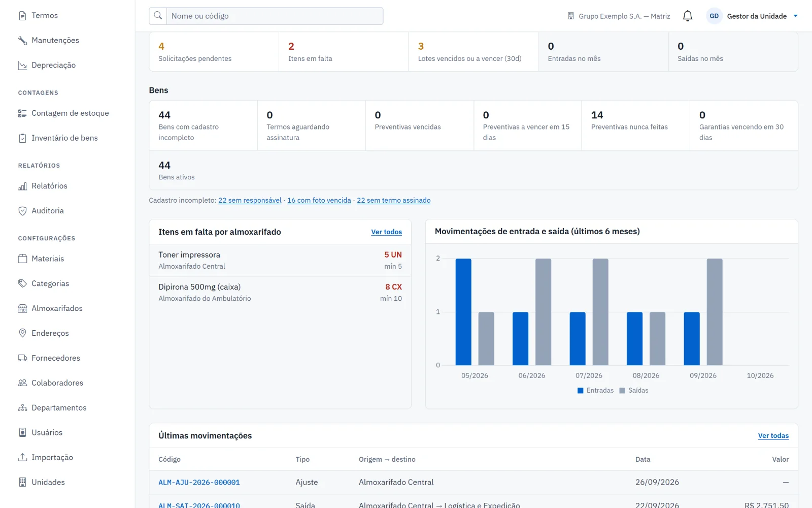This screenshot has height=508, width=812.
Task: Open Depreciação chart icon in sidebar
Action: (22, 66)
